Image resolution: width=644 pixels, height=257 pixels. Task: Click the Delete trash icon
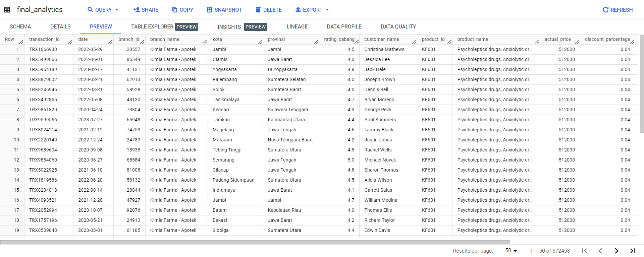[x=258, y=10]
